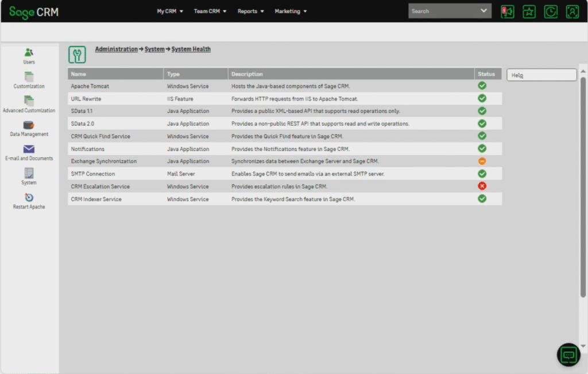The image size is (588, 374).
Task: Click the Status column header
Action: tap(488, 74)
